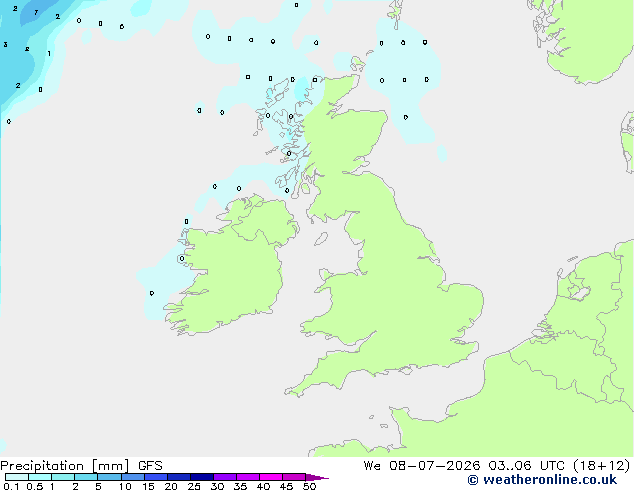Click the precipitation value '3' on the map
This screenshot has height=490, width=634.
pyautogui.click(x=5, y=44)
